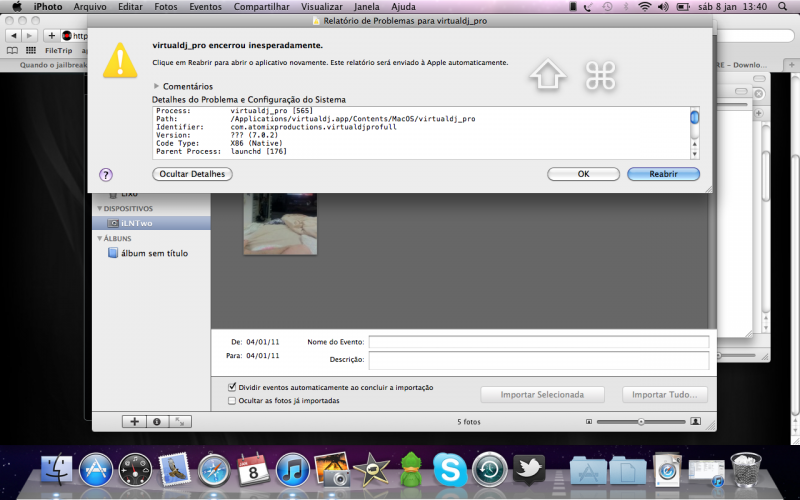Open iMovie from the Dock
Image resolution: width=800 pixels, height=500 pixels.
coord(371,470)
